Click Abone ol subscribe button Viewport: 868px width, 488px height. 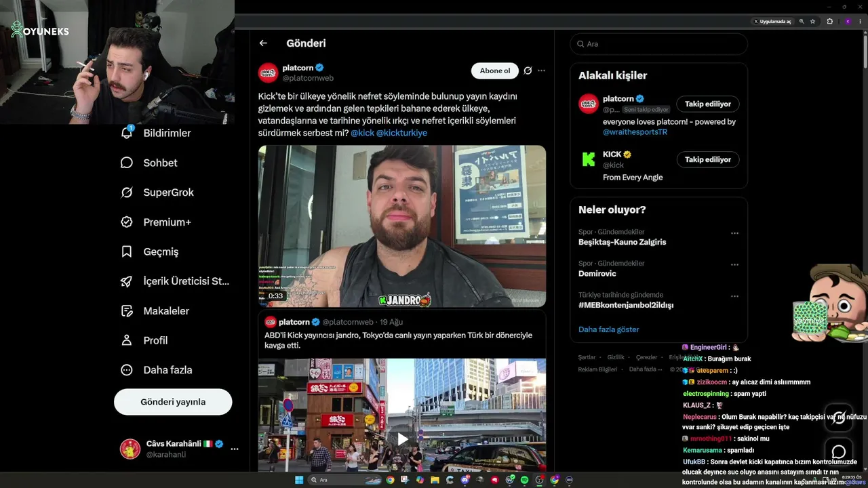[x=495, y=70]
